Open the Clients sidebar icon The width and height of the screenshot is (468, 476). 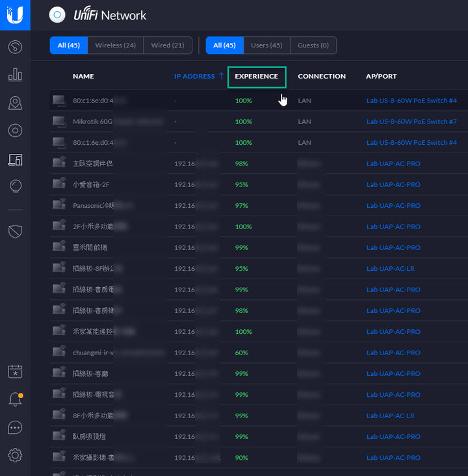(x=15, y=159)
